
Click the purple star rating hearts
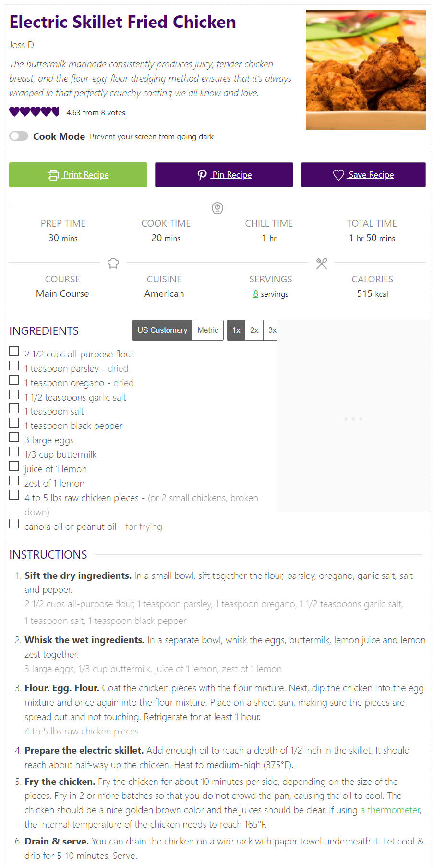[34, 112]
